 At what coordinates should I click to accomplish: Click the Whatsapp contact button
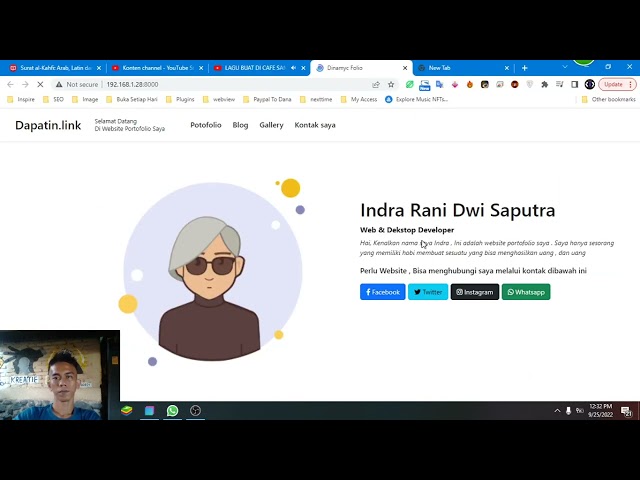[526, 292]
